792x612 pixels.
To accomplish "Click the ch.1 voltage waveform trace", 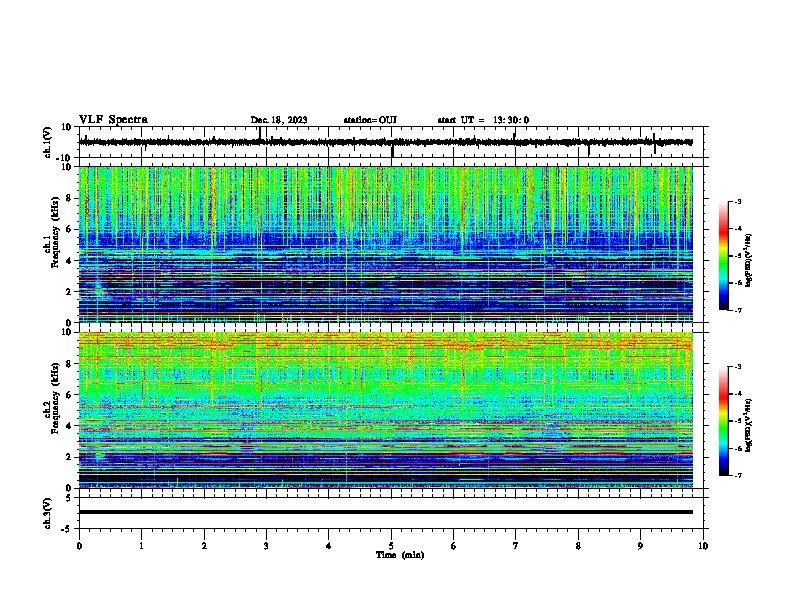I will pos(385,142).
